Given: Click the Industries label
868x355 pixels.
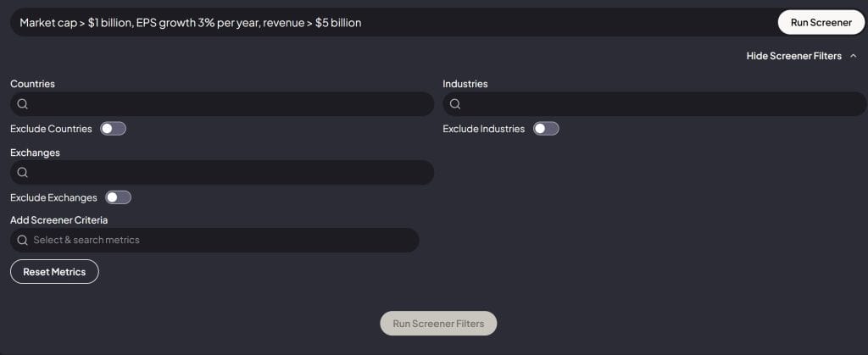Looking at the screenshot, I should (465, 84).
